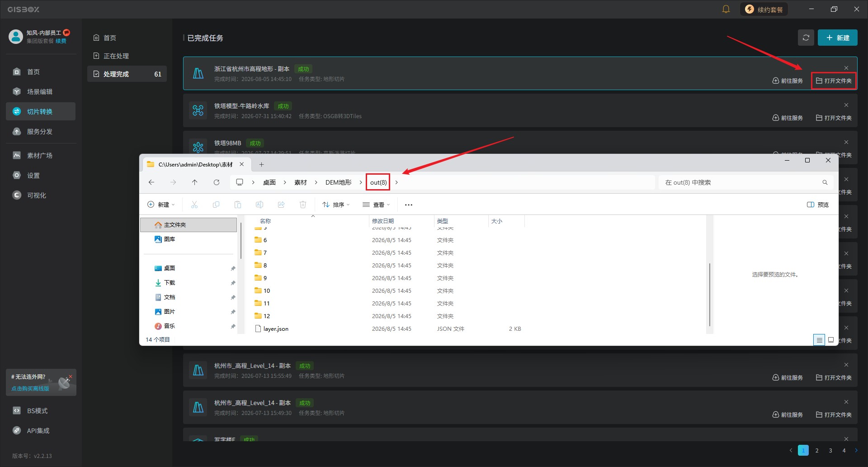Expand the chevron after DEM地形 breadcrumb
The width and height of the screenshot is (868, 467).
[361, 182]
